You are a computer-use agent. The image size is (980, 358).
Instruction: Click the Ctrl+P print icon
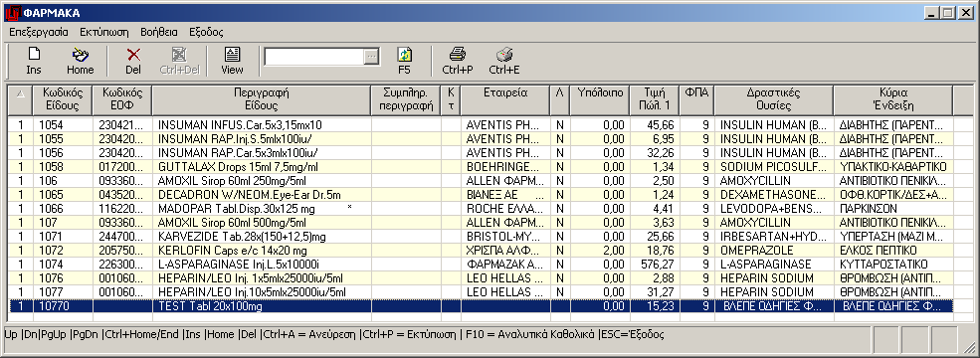click(x=458, y=62)
